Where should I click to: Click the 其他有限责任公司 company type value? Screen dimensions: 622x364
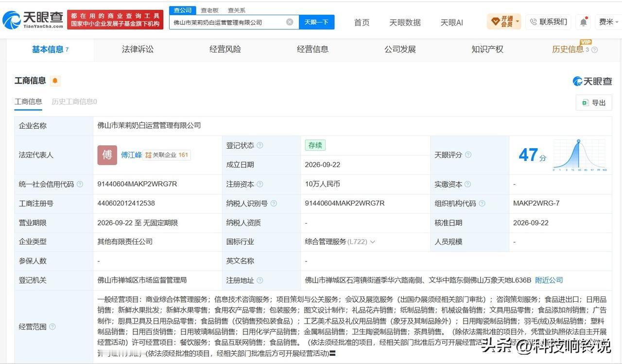tap(125, 242)
